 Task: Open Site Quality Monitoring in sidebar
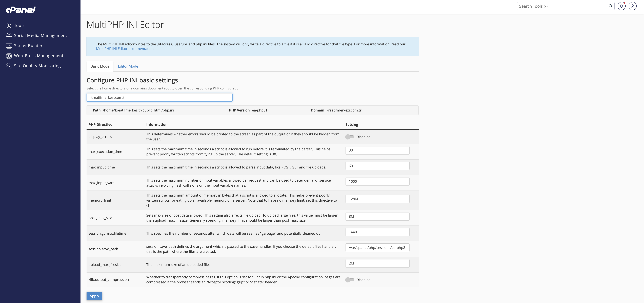pos(37,66)
